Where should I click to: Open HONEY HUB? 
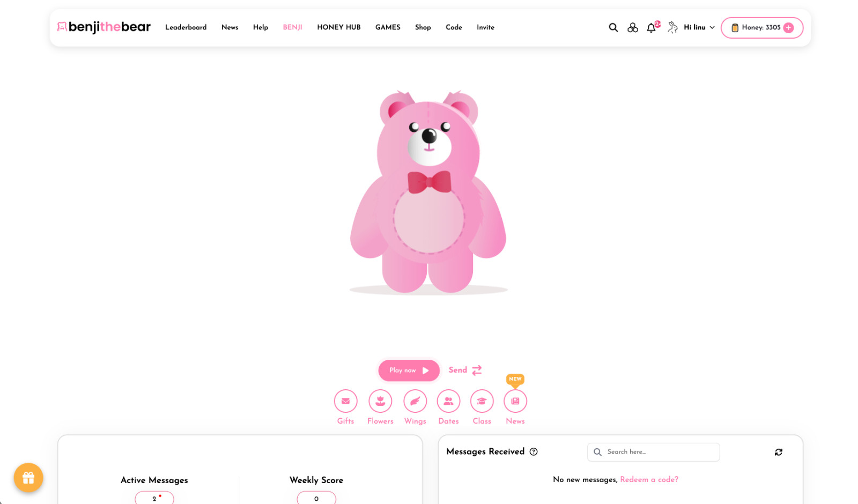coord(339,27)
